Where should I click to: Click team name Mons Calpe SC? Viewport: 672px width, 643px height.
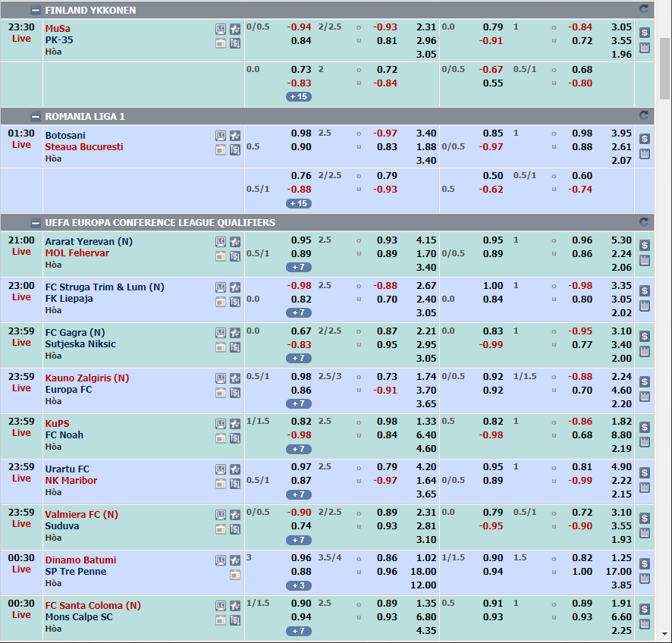point(79,617)
